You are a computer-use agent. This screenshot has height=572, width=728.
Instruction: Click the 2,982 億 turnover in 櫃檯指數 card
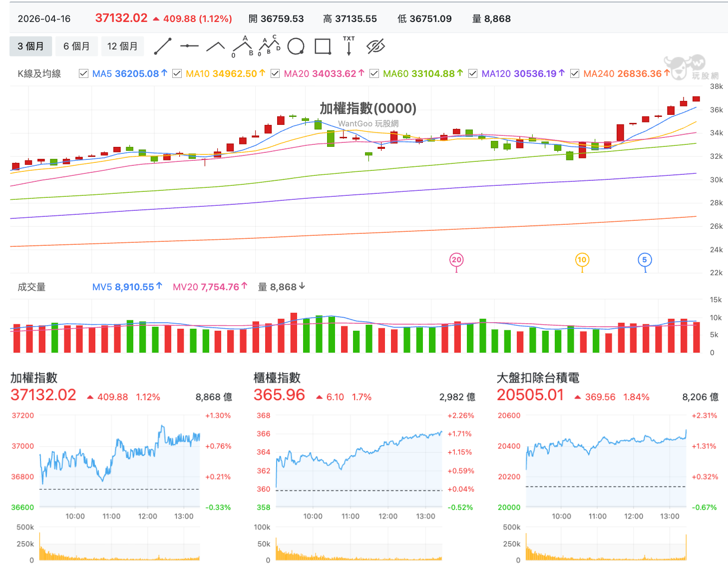457,397
